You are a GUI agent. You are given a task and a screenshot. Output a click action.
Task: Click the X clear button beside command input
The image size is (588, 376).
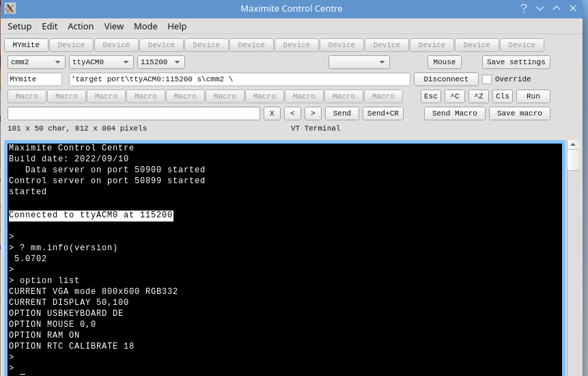[x=272, y=113]
